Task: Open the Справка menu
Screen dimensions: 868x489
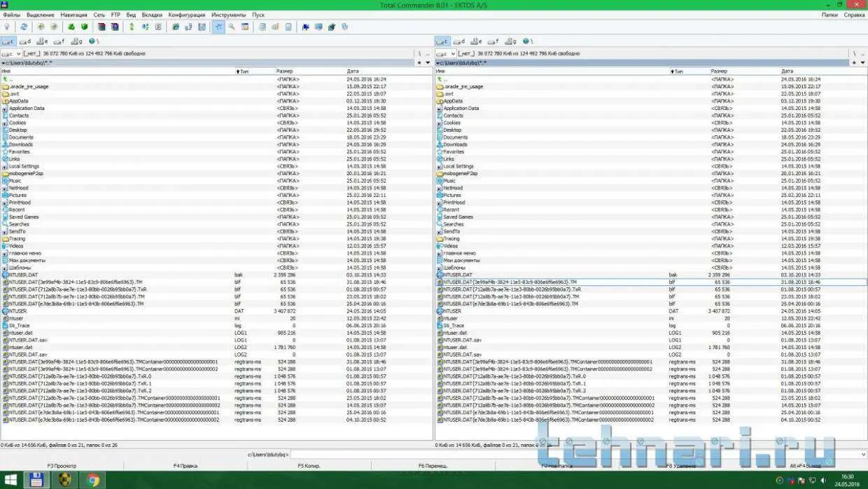Action: [x=855, y=15]
